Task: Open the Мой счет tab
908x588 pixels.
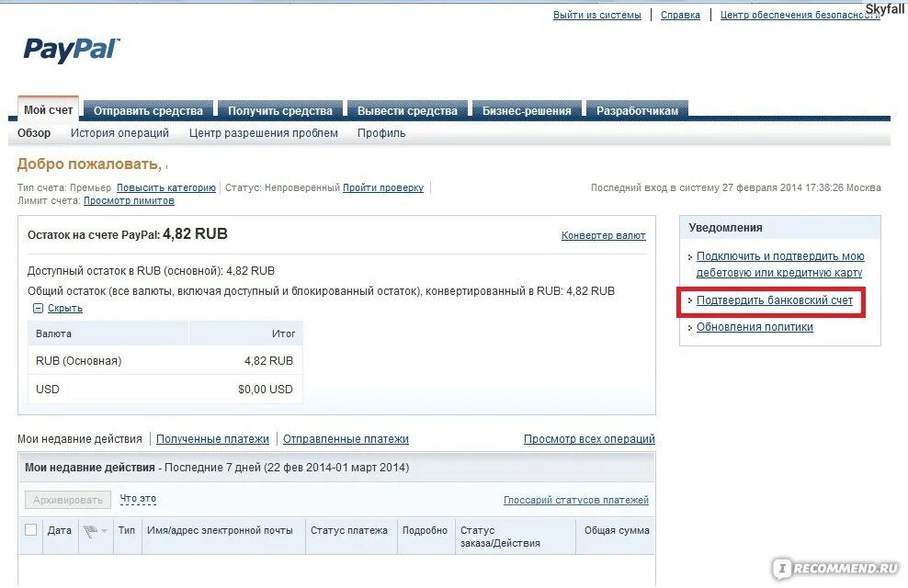Action: coord(48,110)
